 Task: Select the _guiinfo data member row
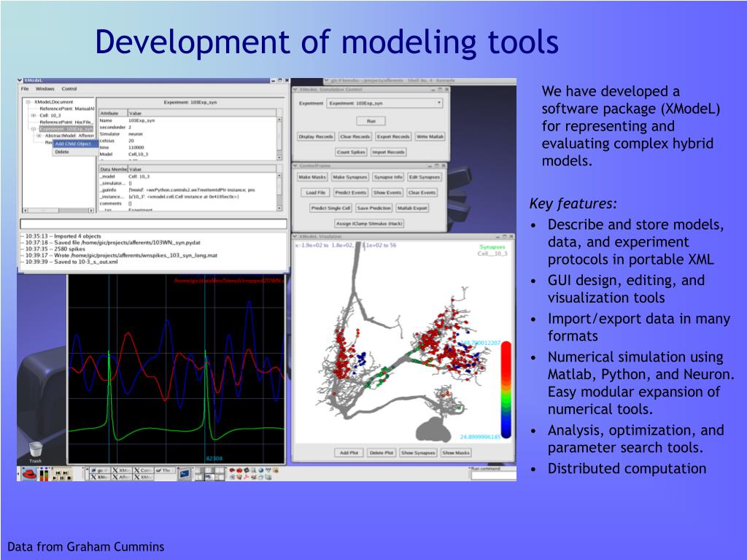click(187, 190)
